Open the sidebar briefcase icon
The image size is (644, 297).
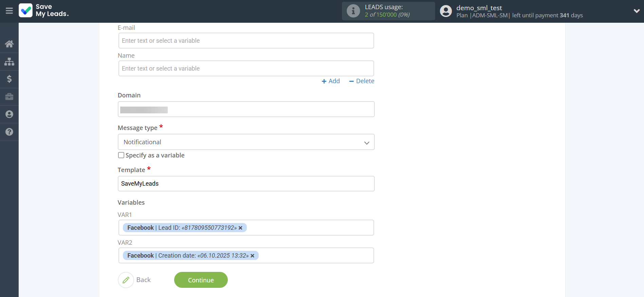tap(9, 97)
